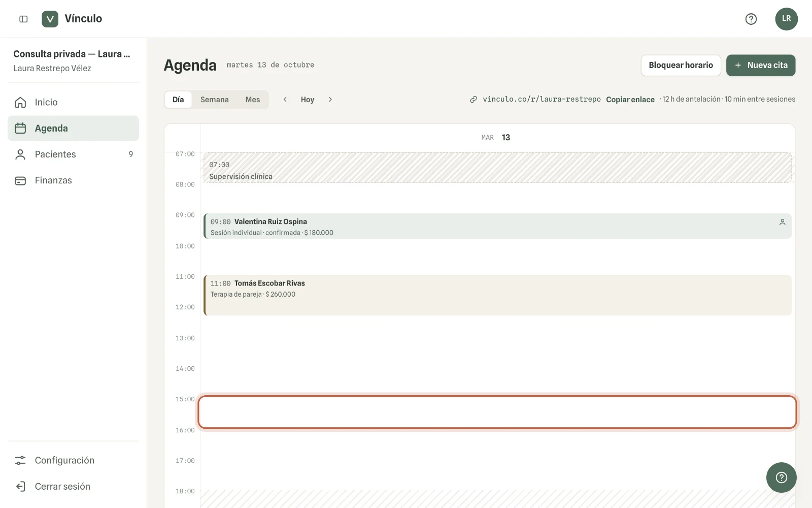This screenshot has height=508, width=812.
Task: Click the Pacientes count badge 9
Action: pos(131,154)
